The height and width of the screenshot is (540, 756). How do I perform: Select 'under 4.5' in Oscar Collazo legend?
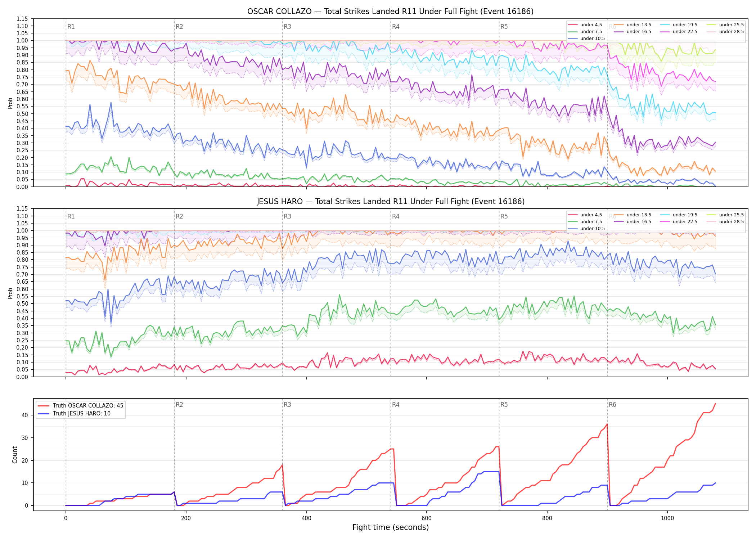585,25
